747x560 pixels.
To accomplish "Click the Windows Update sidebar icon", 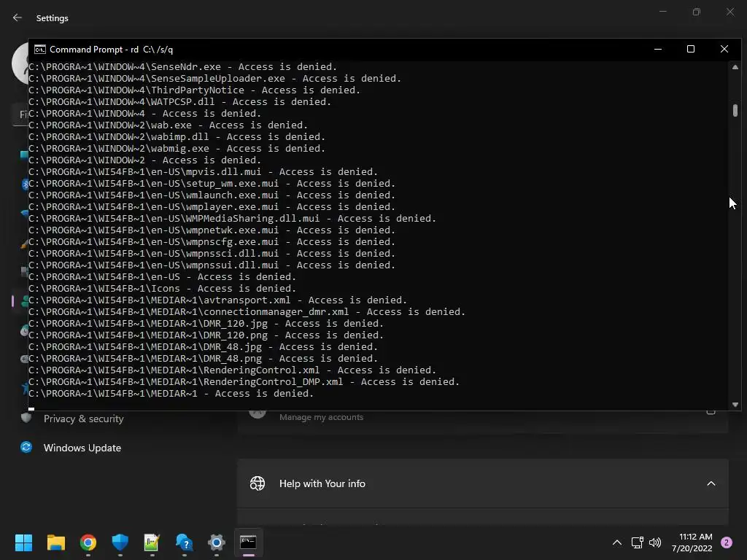I will point(26,447).
